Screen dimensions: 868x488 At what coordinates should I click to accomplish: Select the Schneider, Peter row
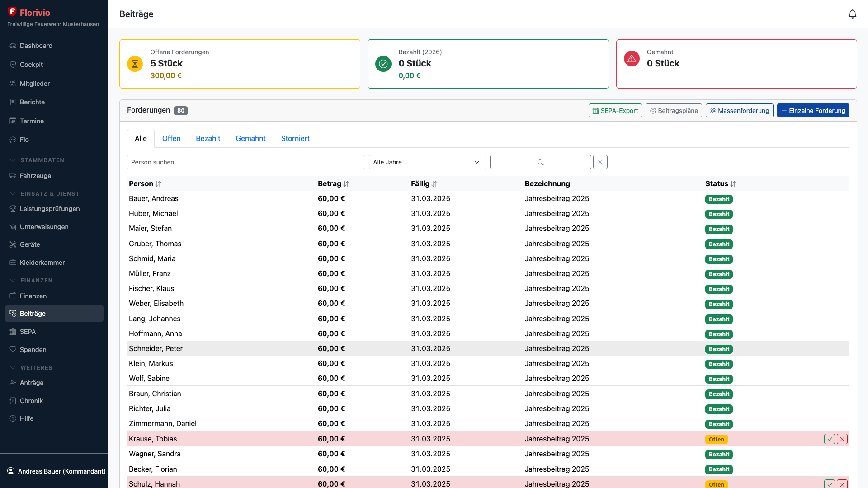(x=488, y=348)
